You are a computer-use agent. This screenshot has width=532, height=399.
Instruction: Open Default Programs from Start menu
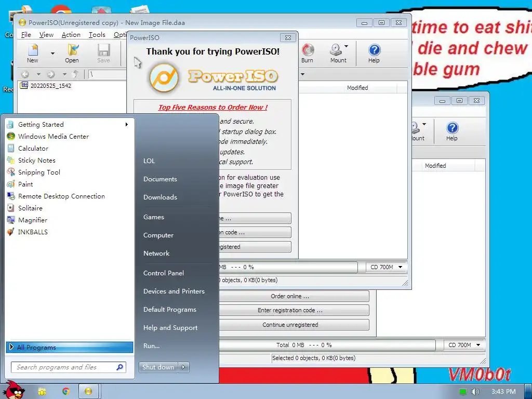click(x=170, y=310)
